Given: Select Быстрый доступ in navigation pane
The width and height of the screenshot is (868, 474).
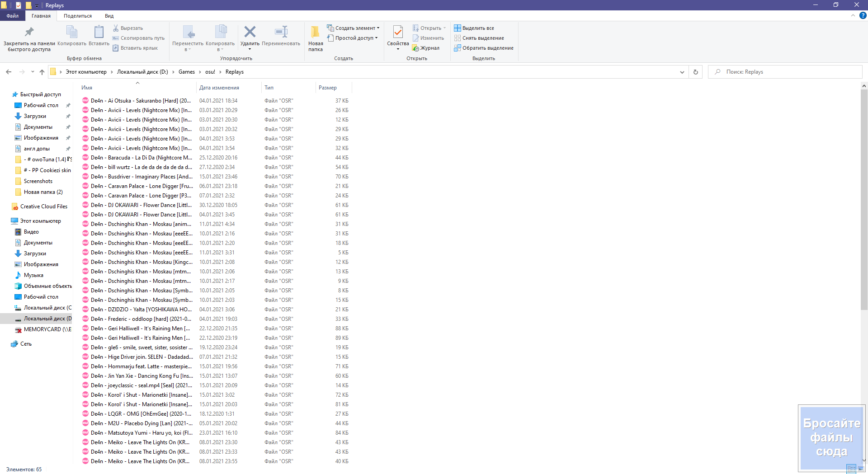Looking at the screenshot, I should (40, 94).
